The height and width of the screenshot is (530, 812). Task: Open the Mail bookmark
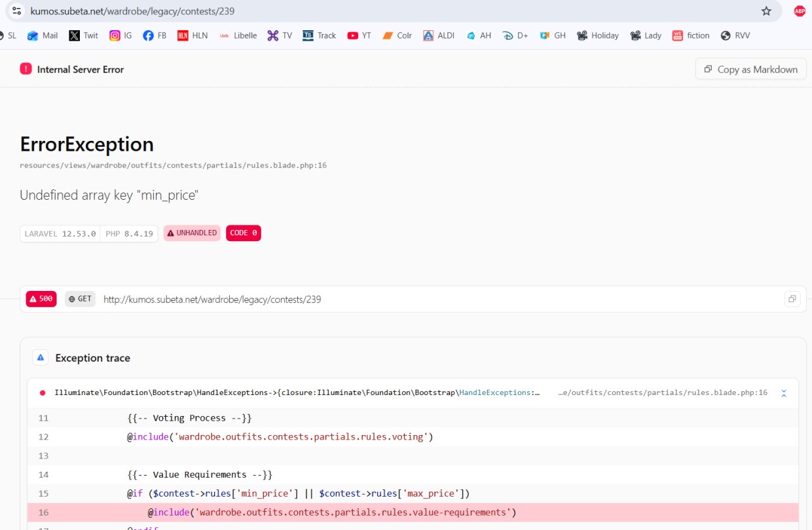coord(43,35)
